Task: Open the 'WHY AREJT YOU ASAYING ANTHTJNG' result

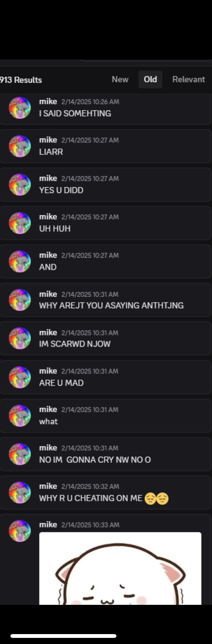Action: [105, 300]
